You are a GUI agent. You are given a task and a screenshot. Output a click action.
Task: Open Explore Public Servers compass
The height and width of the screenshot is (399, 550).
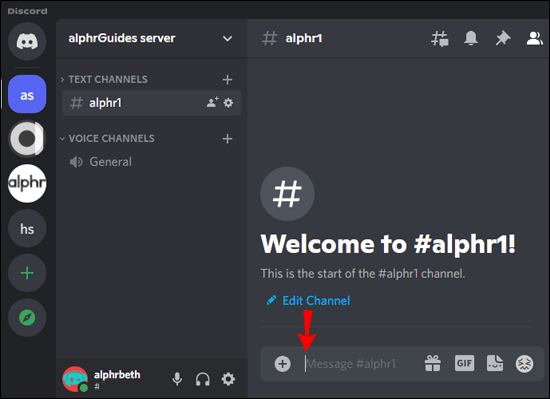pyautogui.click(x=27, y=318)
